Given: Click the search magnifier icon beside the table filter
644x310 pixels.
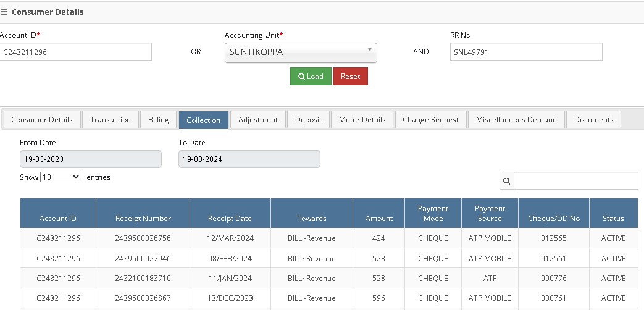Looking at the screenshot, I should coord(506,181).
